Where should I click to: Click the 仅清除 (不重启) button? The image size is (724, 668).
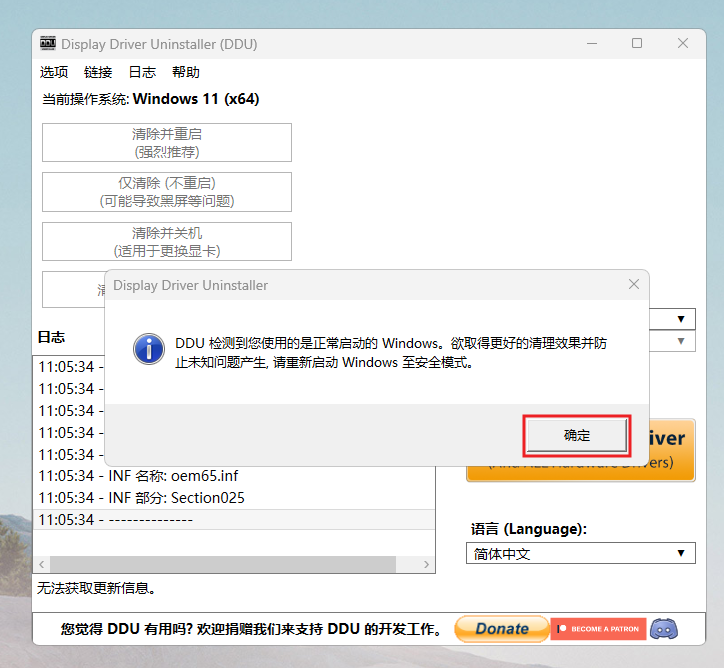[x=167, y=192]
